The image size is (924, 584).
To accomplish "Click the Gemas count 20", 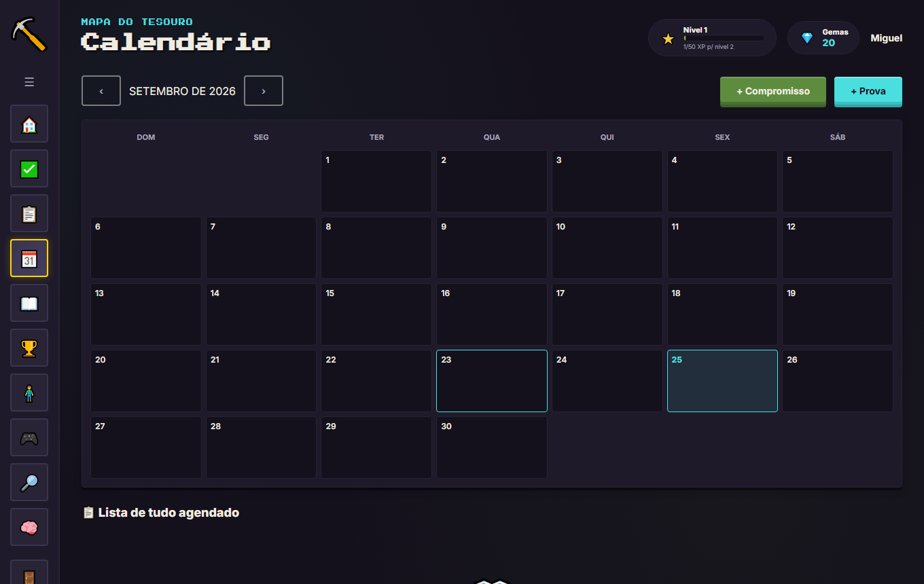I will click(x=829, y=43).
